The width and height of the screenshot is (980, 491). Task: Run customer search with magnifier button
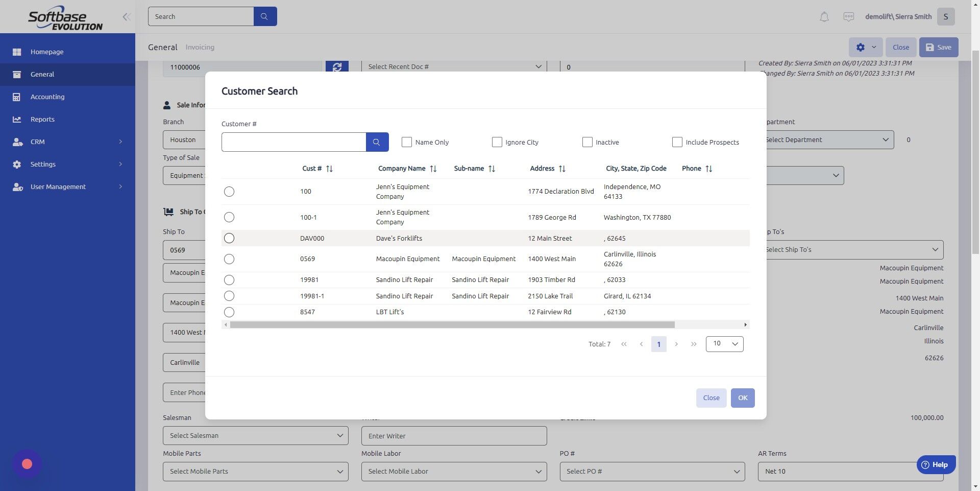377,142
